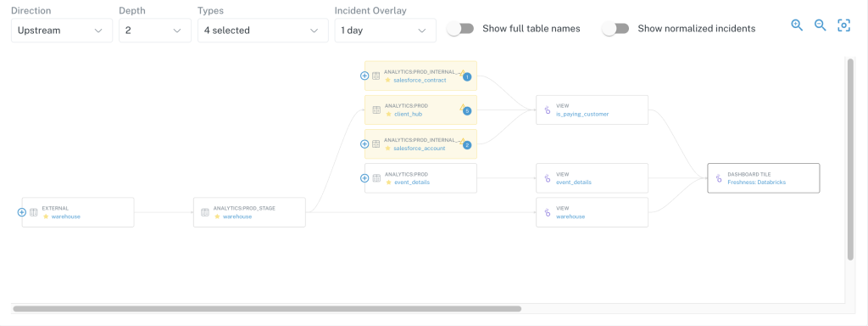Open warehouse link in ANALYTICS:PROD_STAGE node
868x326 pixels.
(237, 216)
